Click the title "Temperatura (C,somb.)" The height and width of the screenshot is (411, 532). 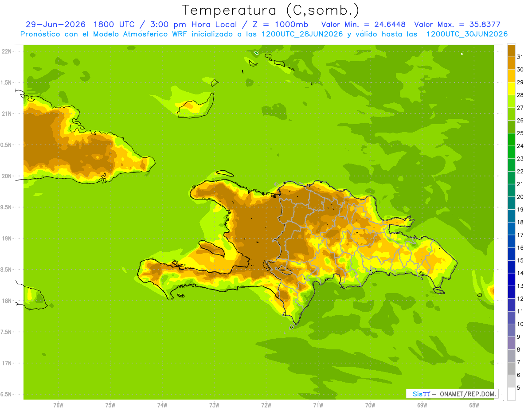(x=271, y=11)
